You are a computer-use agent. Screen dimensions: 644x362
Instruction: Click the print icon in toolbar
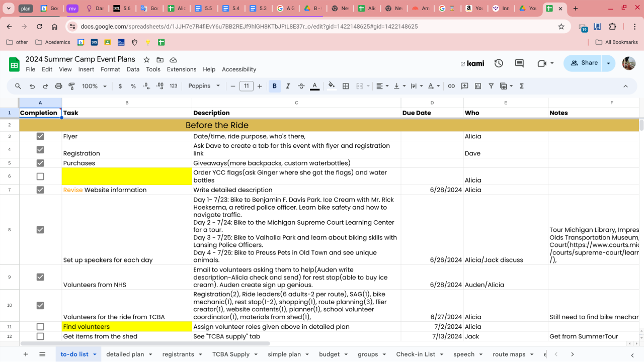click(x=58, y=86)
